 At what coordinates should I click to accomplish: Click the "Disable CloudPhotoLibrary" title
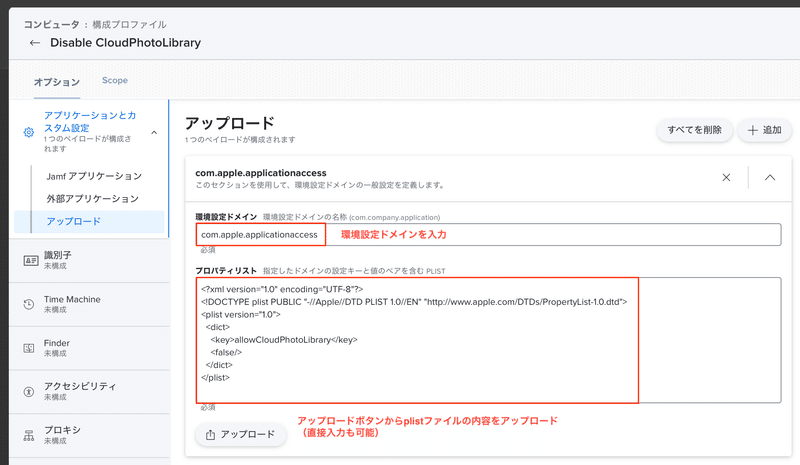click(126, 43)
